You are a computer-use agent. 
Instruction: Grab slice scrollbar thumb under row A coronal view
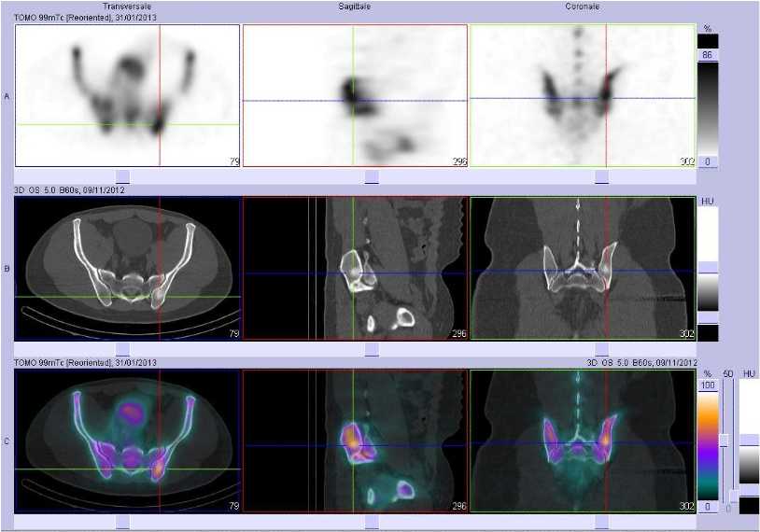601,176
